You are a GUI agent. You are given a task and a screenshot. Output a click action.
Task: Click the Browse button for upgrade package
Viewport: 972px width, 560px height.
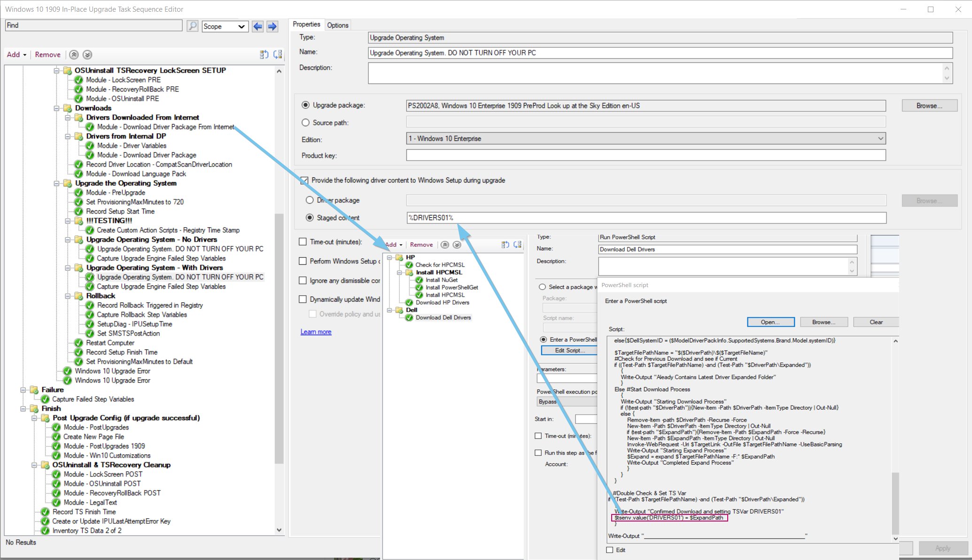[929, 106]
